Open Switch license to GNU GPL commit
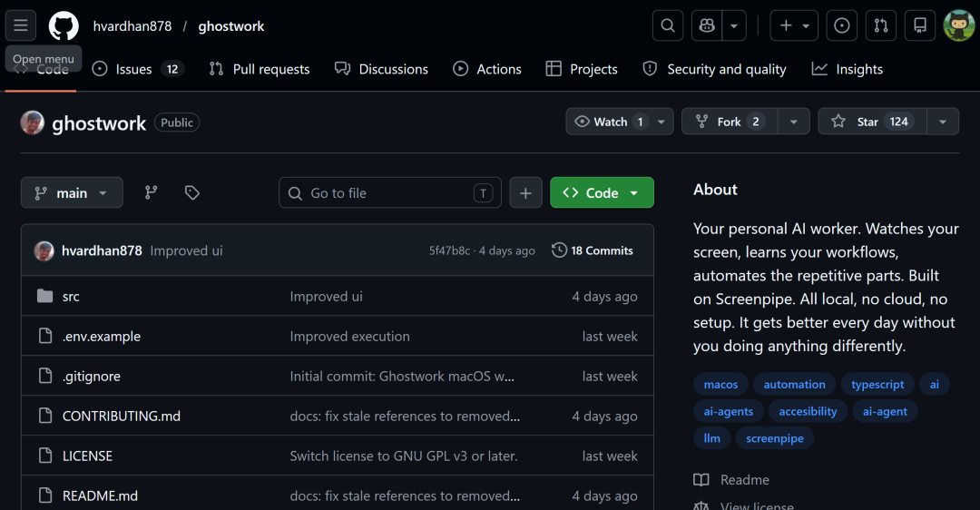The image size is (980, 510). 404,456
